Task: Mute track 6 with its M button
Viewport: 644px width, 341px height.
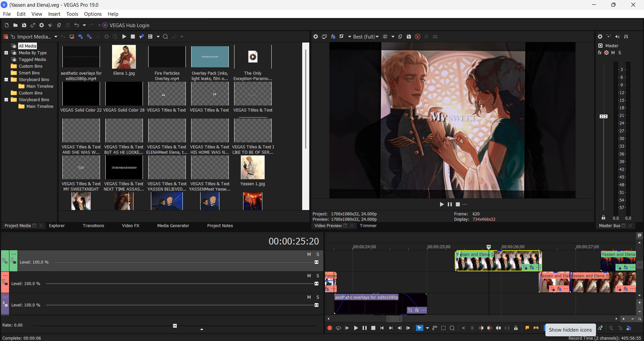Action: tap(309, 254)
